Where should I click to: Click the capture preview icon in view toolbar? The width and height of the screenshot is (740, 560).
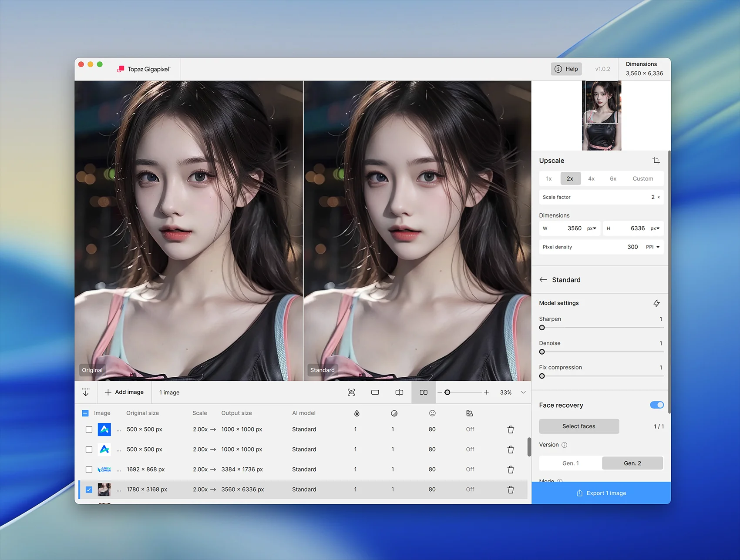(x=351, y=392)
